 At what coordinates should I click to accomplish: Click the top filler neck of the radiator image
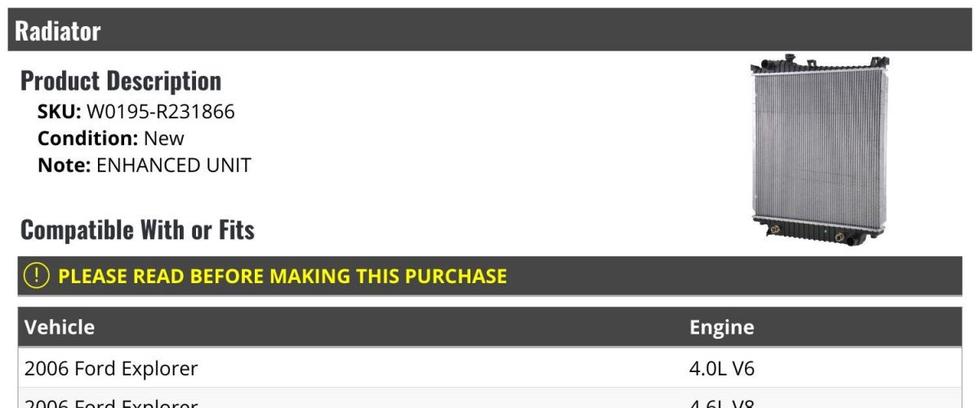(788, 60)
